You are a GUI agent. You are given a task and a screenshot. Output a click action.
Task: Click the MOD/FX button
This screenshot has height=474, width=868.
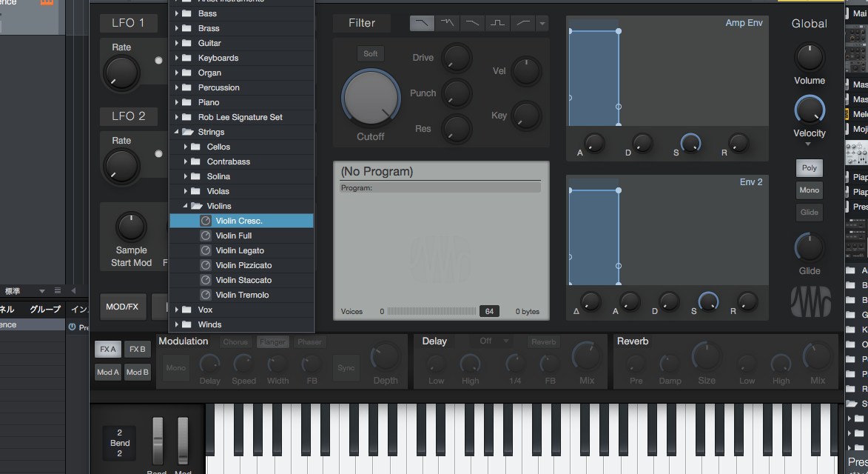click(122, 307)
